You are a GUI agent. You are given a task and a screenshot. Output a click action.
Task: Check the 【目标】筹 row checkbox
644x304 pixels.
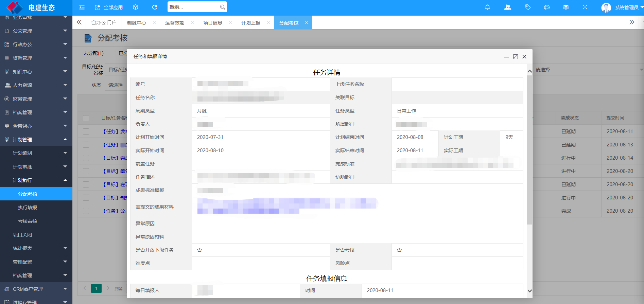tap(86, 171)
